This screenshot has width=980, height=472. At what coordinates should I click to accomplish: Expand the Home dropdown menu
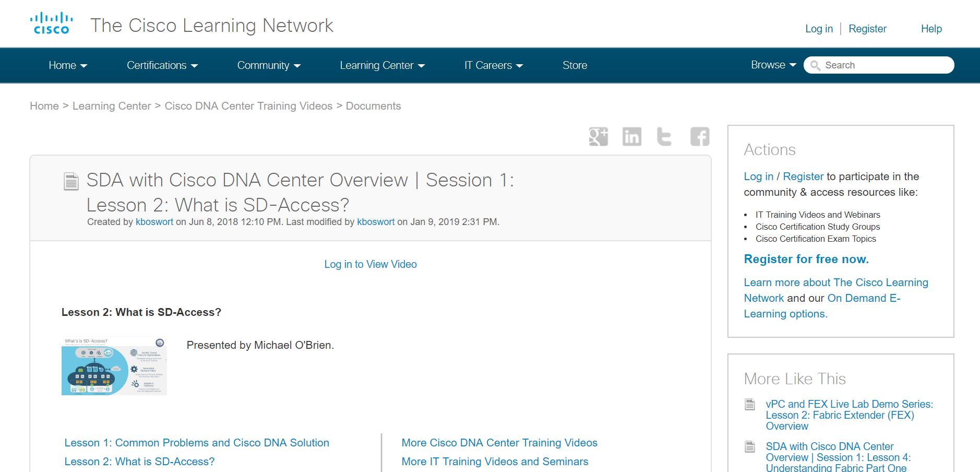(x=68, y=65)
